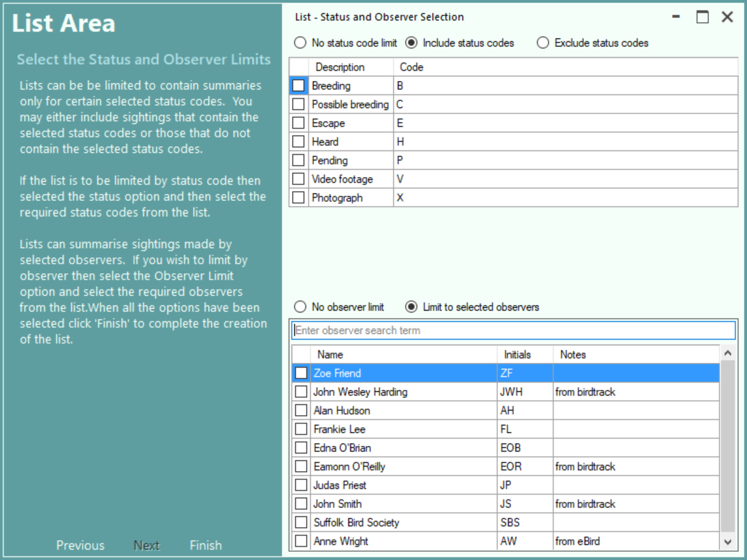Select the Anne Wright name cell
Viewport: 747px width, 560px height.
[x=403, y=541]
